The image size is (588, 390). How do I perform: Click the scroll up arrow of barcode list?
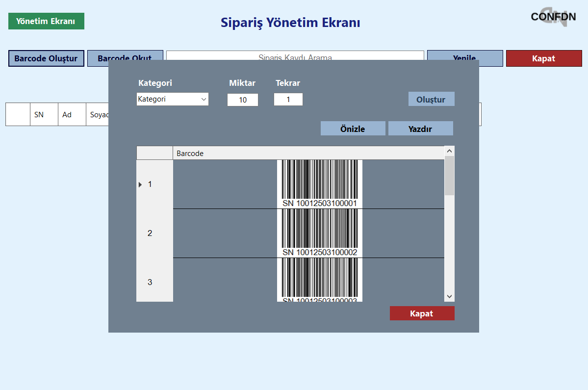(449, 151)
